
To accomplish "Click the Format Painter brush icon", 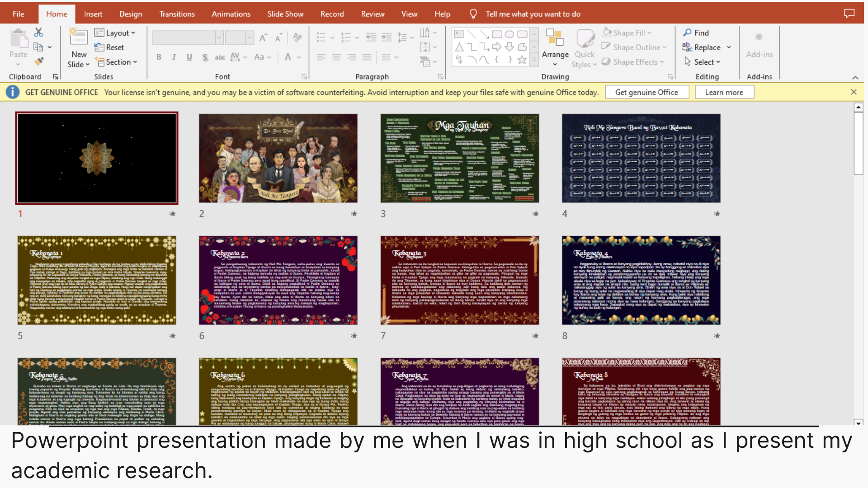I will pyautogui.click(x=39, y=61).
